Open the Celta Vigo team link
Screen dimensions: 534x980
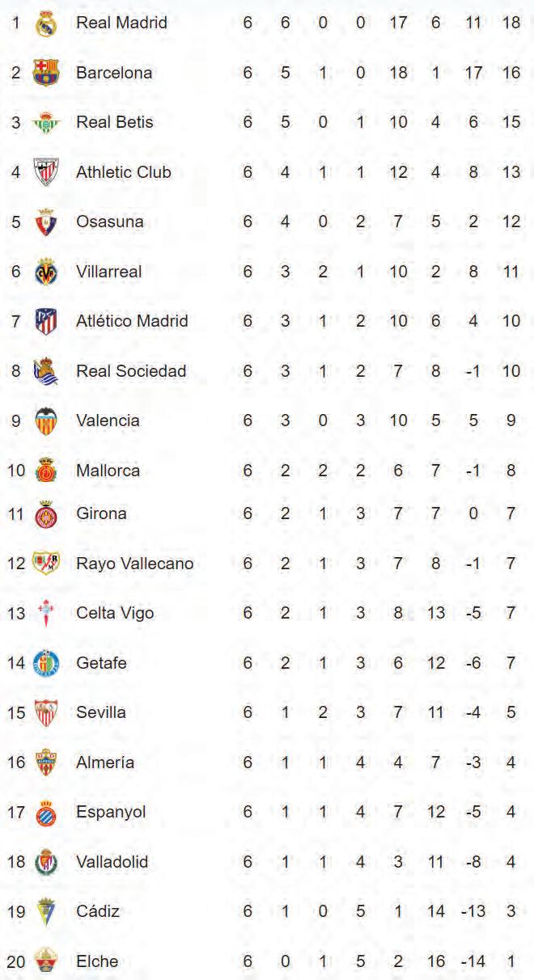(x=114, y=613)
